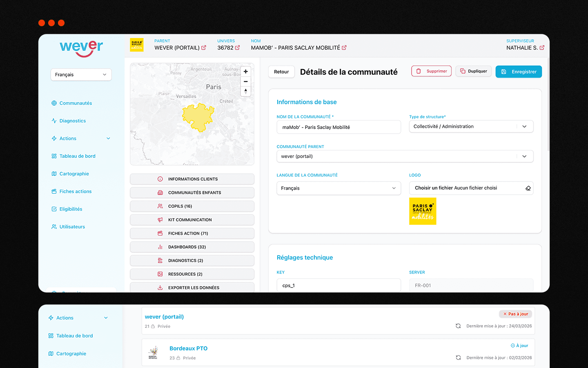Click the Nom de la communauté input field
The width and height of the screenshot is (588, 368).
[x=339, y=127]
